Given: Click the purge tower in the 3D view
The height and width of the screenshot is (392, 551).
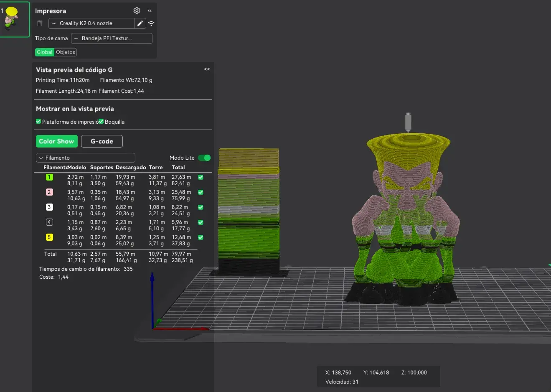Looking at the screenshot, I should pyautogui.click(x=249, y=212).
